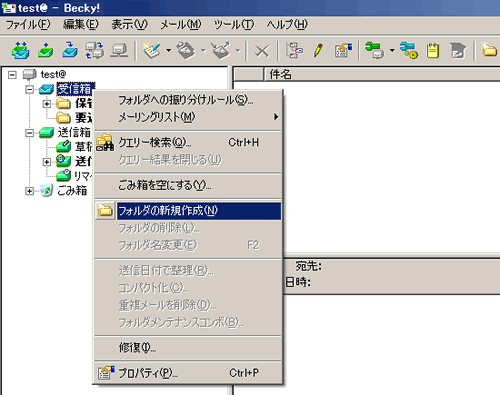This screenshot has width=500, height=395.
Task: Open メーリングリスト(M) submenu
Action: coord(188,117)
